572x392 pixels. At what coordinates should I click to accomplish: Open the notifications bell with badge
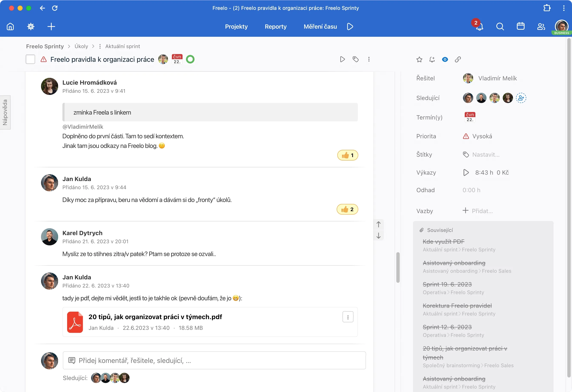click(479, 26)
